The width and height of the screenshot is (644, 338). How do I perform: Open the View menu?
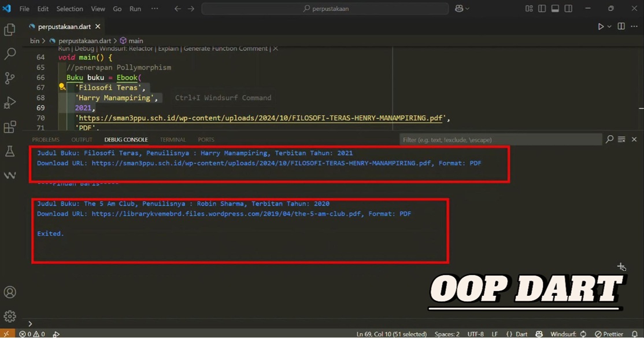98,9
